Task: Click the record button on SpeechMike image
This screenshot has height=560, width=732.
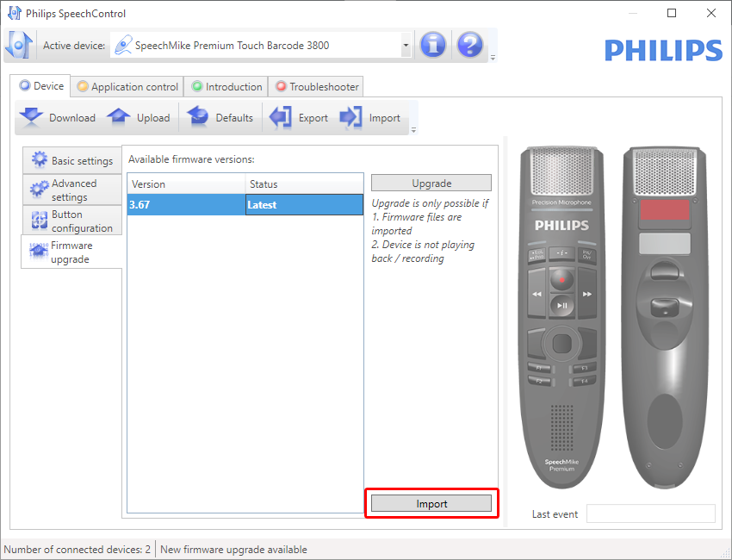Action: point(561,280)
